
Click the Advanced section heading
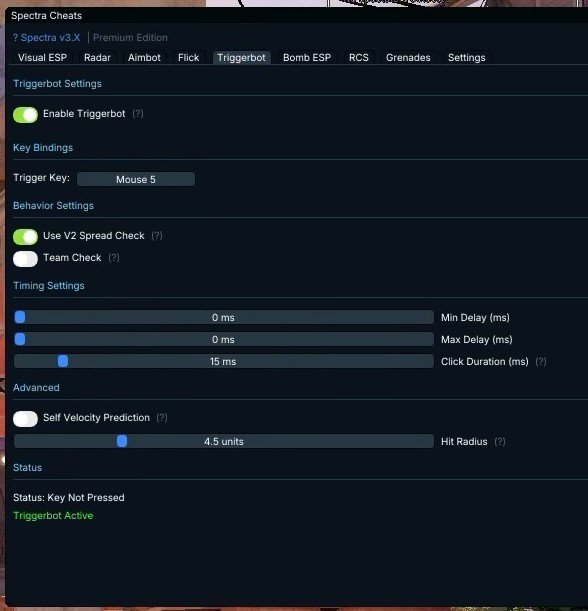pos(36,388)
